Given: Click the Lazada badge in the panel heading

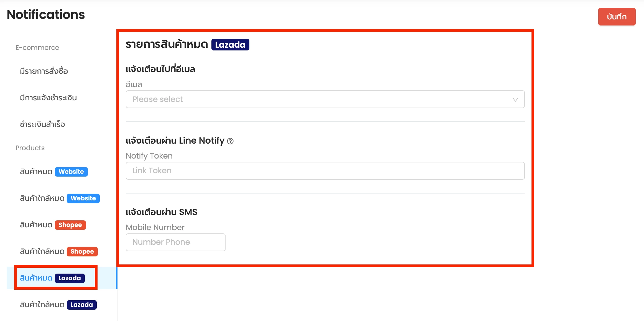Looking at the screenshot, I should [x=230, y=45].
